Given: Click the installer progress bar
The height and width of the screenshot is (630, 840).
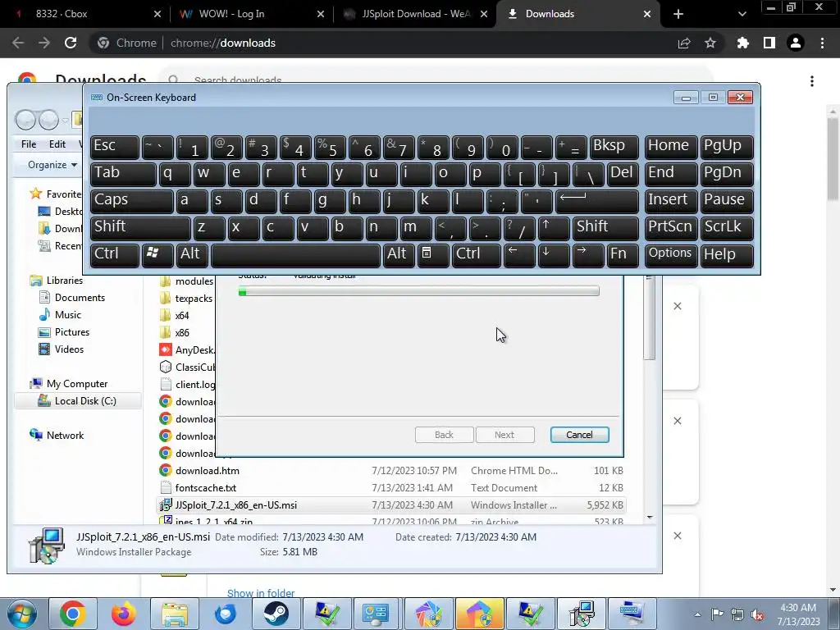Looking at the screenshot, I should (x=419, y=291).
